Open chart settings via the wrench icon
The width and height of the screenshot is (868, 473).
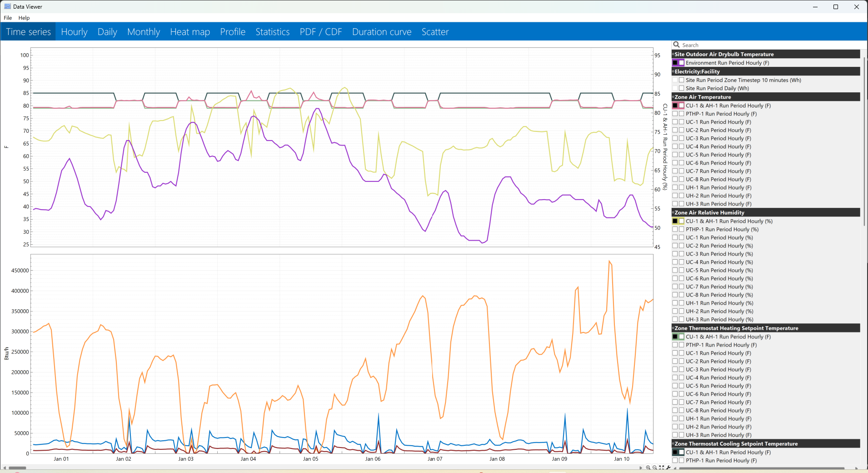tap(668, 468)
